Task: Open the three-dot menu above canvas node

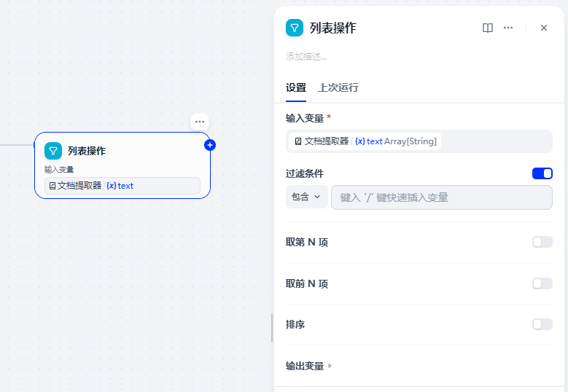Action: [200, 122]
